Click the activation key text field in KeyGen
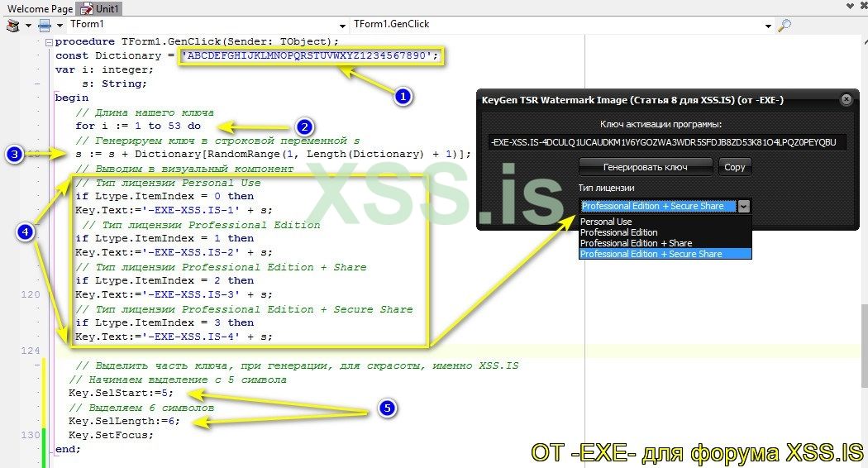This screenshot has height=468, width=868. pyautogui.click(x=667, y=141)
